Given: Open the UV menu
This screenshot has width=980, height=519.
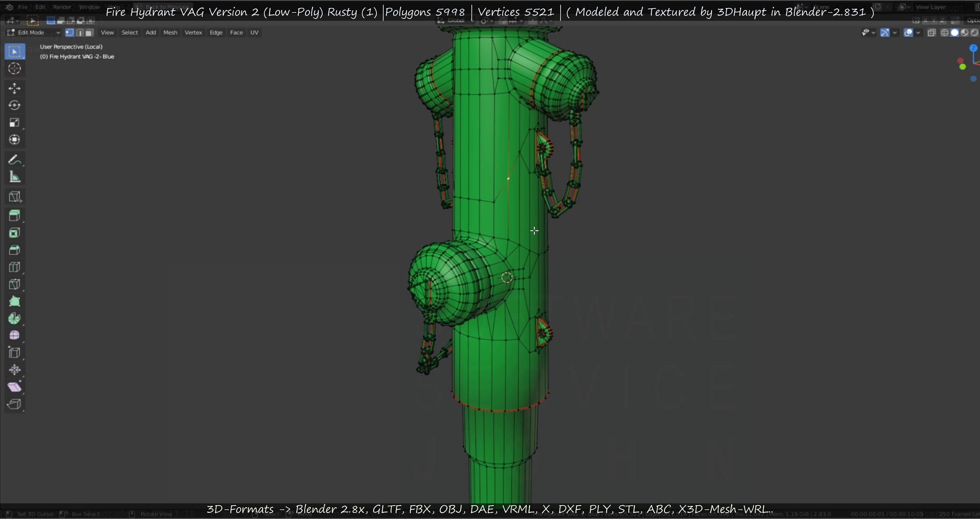Looking at the screenshot, I should click(254, 33).
